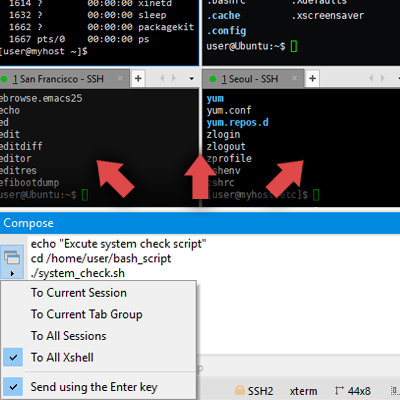Image resolution: width=400 pixels, height=400 pixels.
Task: Click the terminal size icon beside 44x8
Action: (x=339, y=390)
